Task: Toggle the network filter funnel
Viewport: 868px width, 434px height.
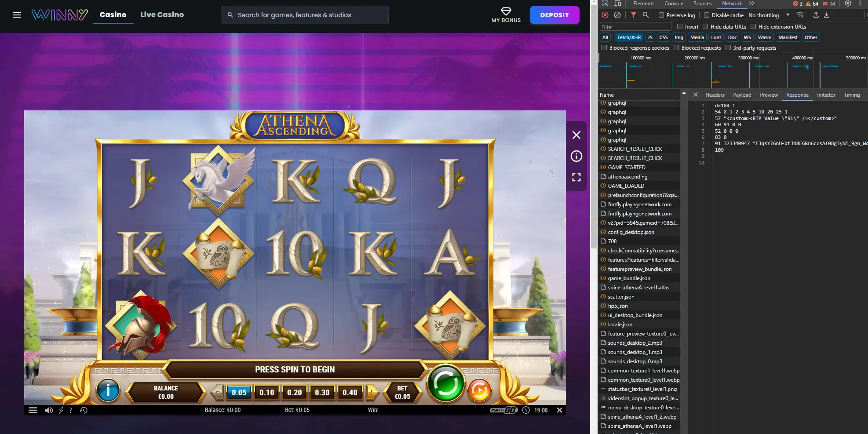Action: [634, 15]
